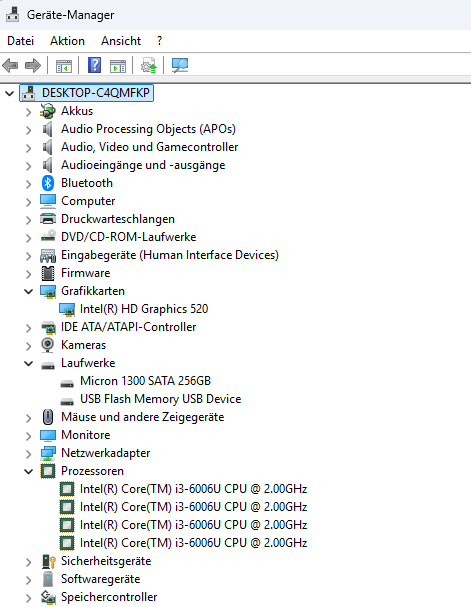471x607 pixels.
Task: Expand the Netzwerkadapter category
Action: pyautogui.click(x=29, y=453)
